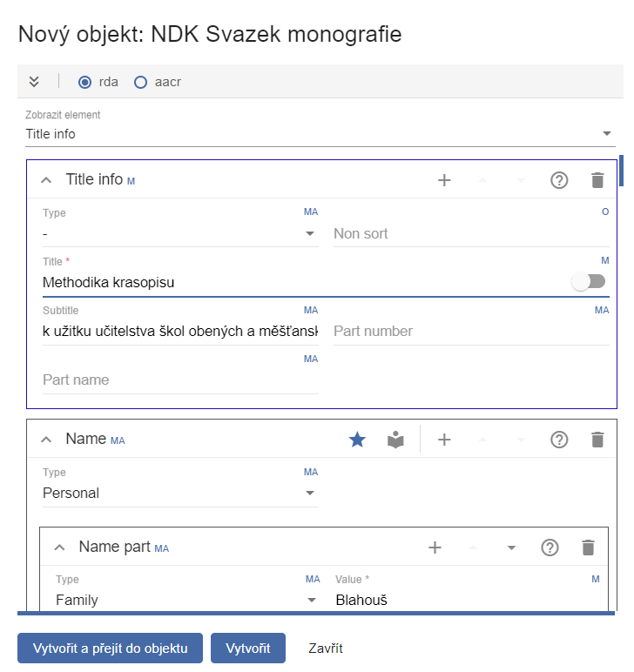
Task: Open the Title info Type dropdown
Action: coord(180,233)
